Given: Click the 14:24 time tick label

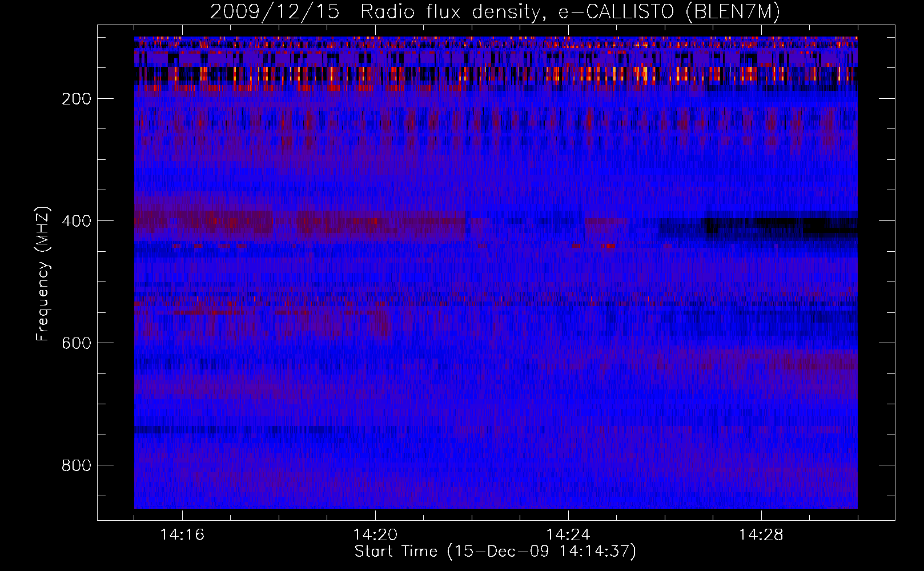Looking at the screenshot, I should click(568, 534).
